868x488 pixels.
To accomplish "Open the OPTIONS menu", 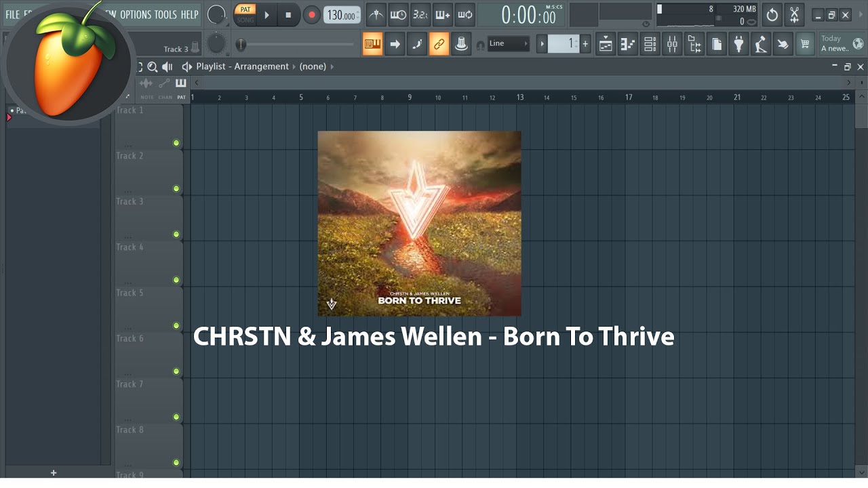I will (x=136, y=14).
